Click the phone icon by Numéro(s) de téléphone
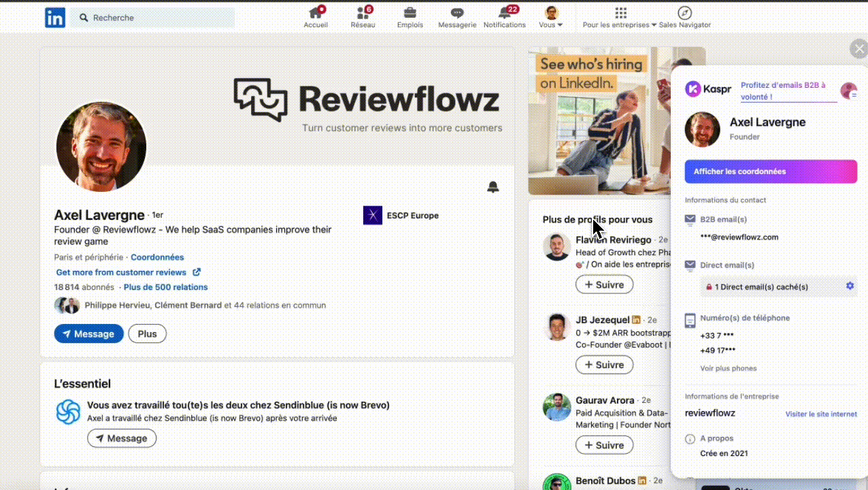868x490 pixels. point(690,320)
